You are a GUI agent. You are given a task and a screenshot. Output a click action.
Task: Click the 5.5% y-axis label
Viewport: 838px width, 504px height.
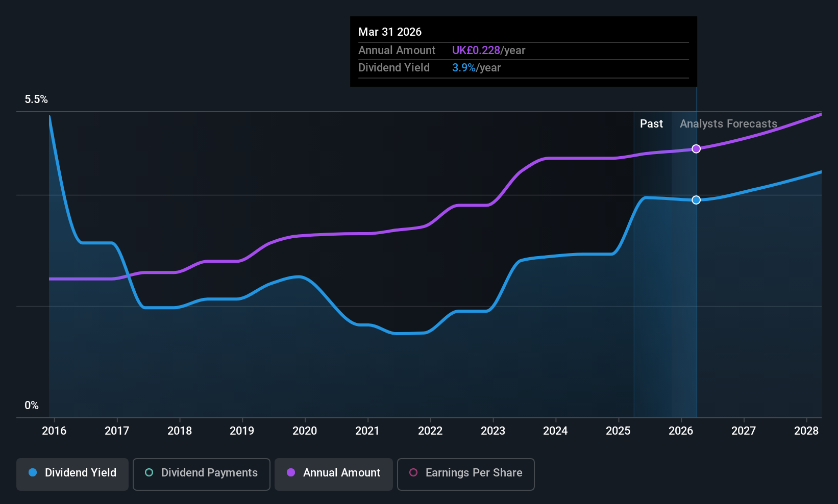pyautogui.click(x=36, y=99)
